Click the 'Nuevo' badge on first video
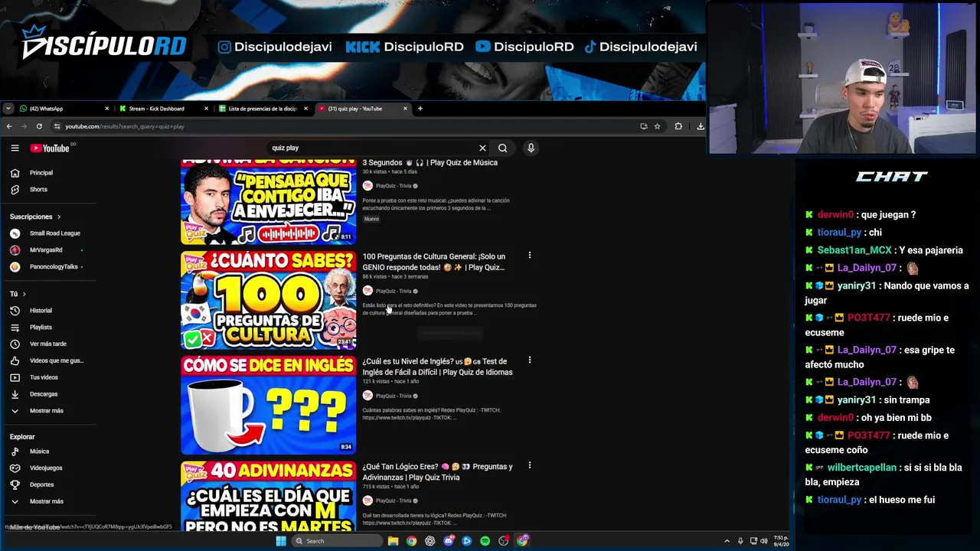This screenshot has width=980, height=551. tap(371, 219)
